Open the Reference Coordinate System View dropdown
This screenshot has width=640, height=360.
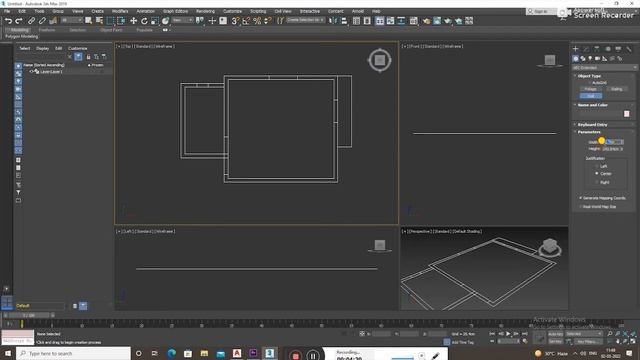[x=182, y=20]
